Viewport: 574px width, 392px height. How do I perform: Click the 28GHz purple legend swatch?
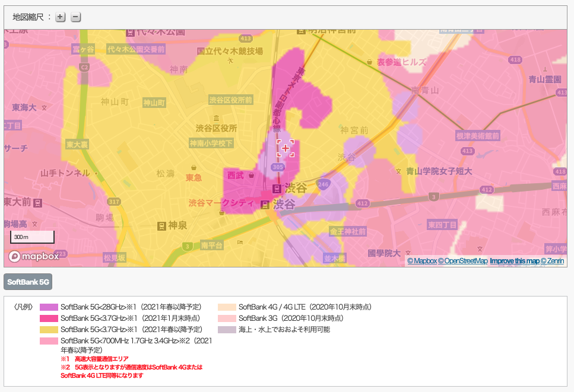[x=49, y=307]
